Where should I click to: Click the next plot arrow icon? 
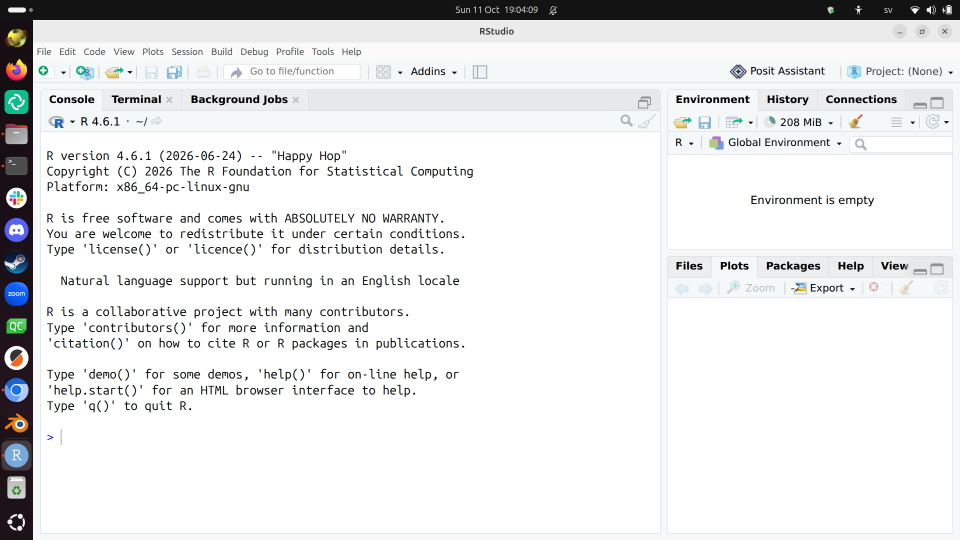pyautogui.click(x=705, y=288)
